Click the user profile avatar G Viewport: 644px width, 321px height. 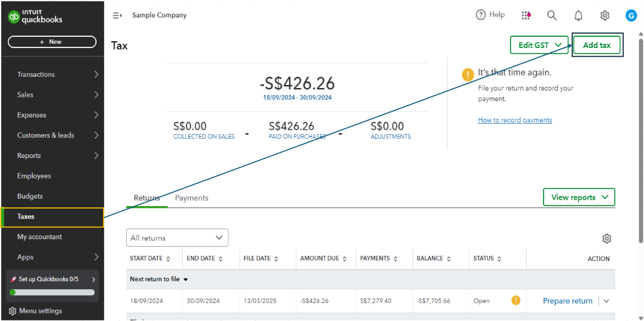(631, 15)
